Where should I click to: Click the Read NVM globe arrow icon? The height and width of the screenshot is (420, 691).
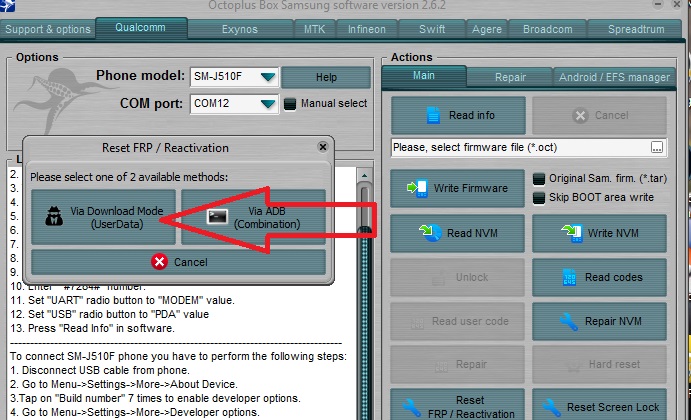[430, 233]
